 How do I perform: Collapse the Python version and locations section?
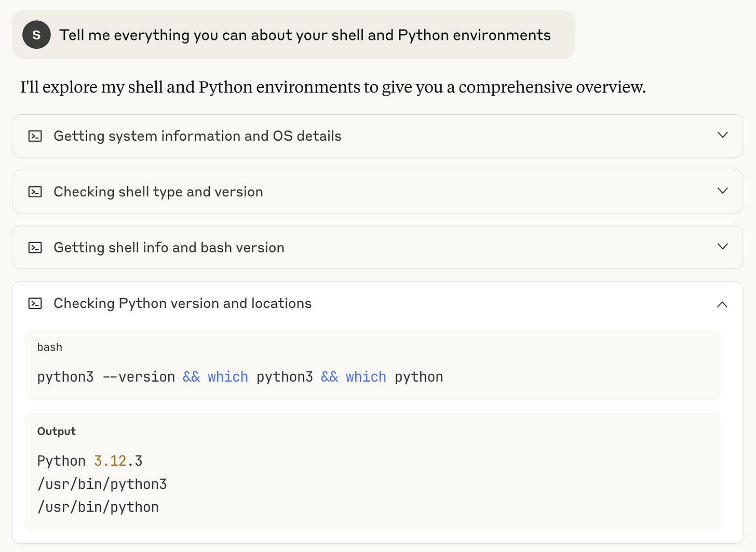click(x=722, y=304)
